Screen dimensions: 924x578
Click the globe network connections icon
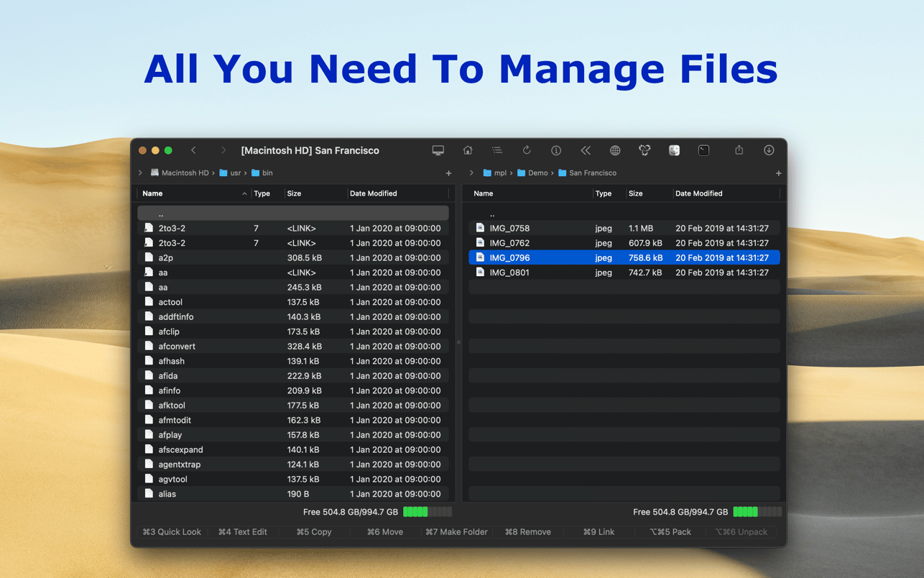click(615, 150)
